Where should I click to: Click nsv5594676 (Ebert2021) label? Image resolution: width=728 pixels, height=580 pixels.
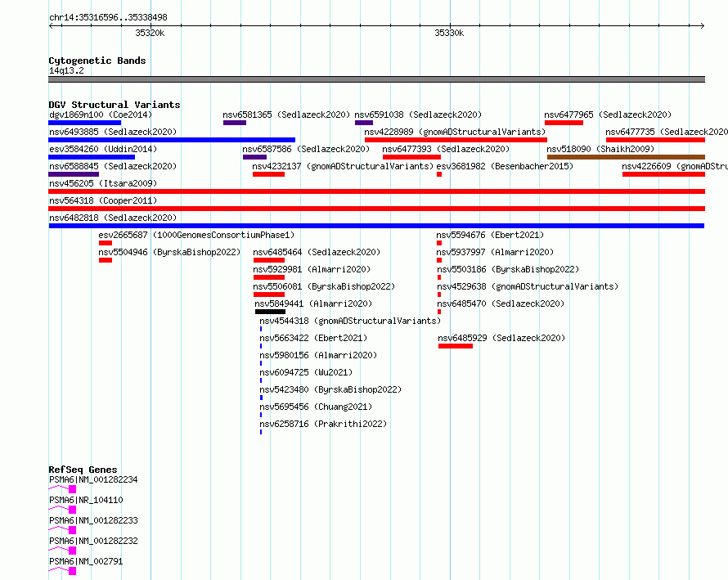490,235
